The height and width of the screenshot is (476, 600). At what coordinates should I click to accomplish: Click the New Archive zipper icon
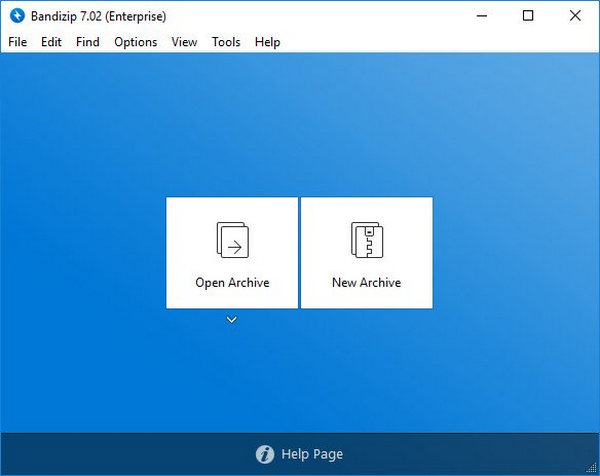(367, 240)
